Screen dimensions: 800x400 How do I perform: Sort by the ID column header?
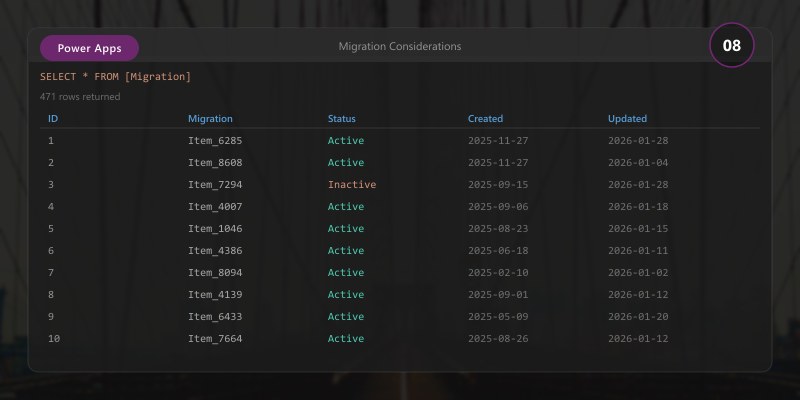53,118
